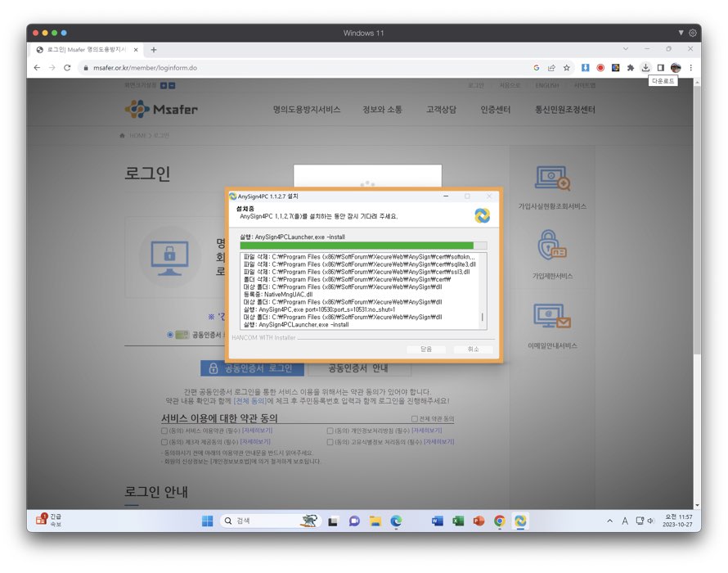Click the 등록중: NativeMngUAC.dll log line
The width and height of the screenshot is (728, 573).
pyautogui.click(x=277, y=295)
